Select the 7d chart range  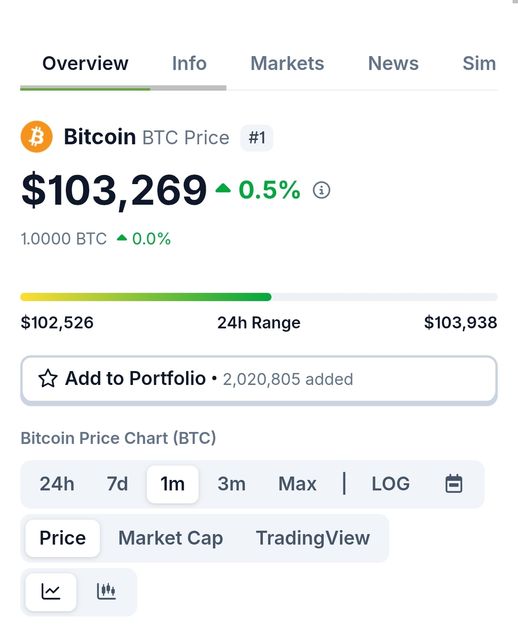[117, 484]
